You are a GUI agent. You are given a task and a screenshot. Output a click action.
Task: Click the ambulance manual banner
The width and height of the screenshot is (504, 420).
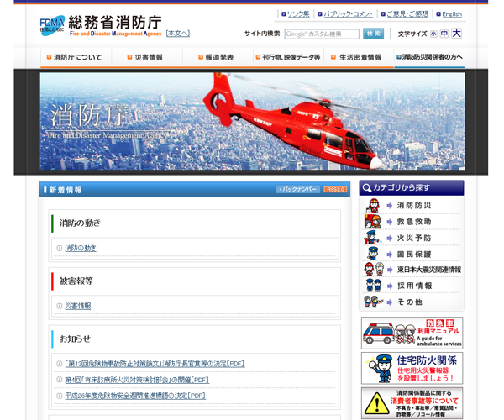[x=412, y=333]
